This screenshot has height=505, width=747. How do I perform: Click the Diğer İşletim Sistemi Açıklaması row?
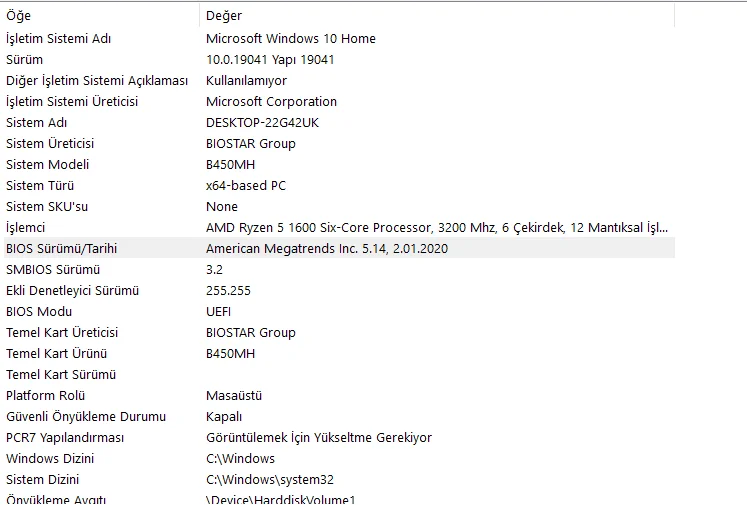(96, 80)
